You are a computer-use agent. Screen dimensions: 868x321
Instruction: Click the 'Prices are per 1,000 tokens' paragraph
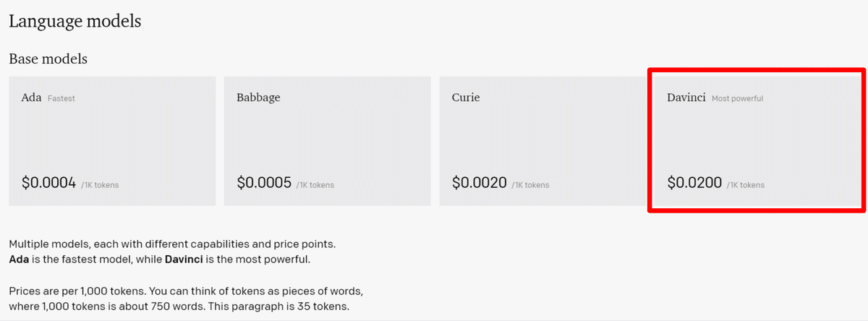pos(186,299)
